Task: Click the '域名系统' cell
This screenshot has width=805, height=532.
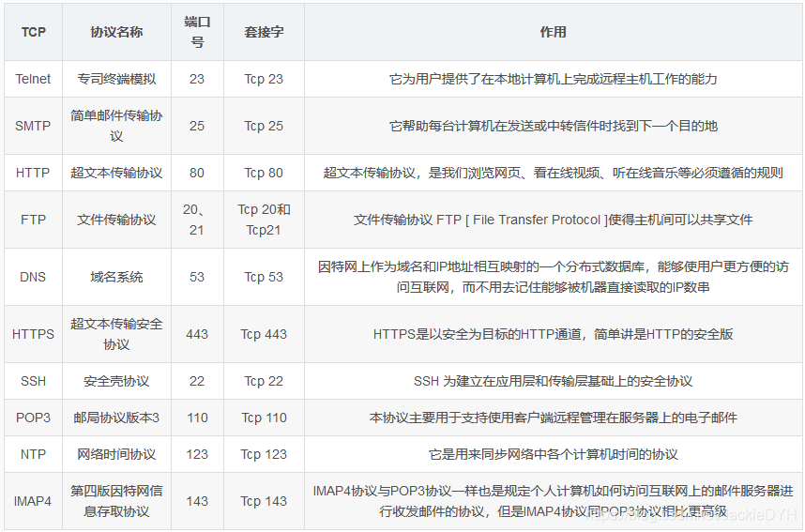Action: point(116,278)
